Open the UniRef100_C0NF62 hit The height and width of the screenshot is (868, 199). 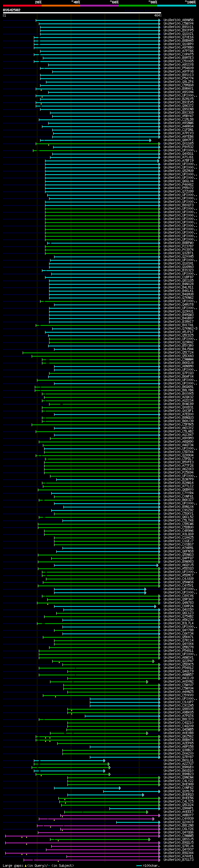(178, 788)
